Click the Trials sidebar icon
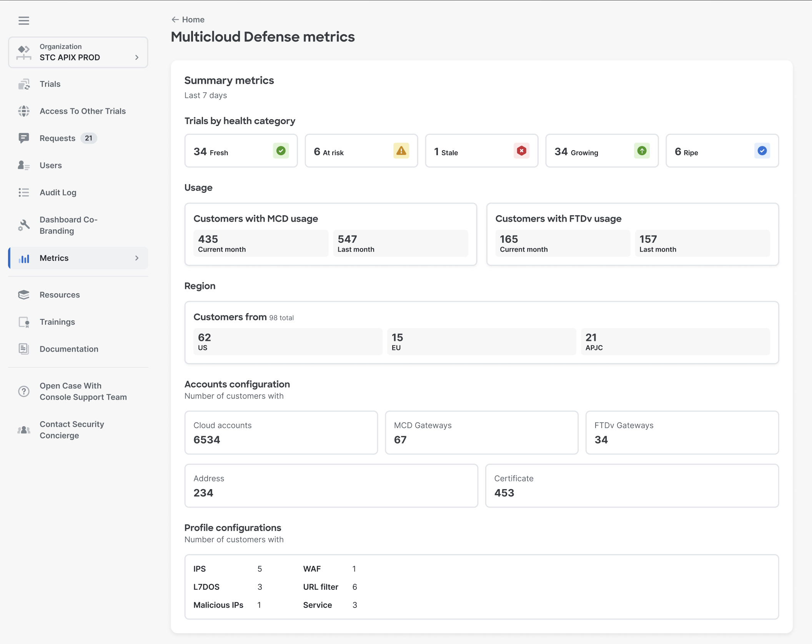Image resolution: width=812 pixels, height=644 pixels. pyautogui.click(x=24, y=84)
